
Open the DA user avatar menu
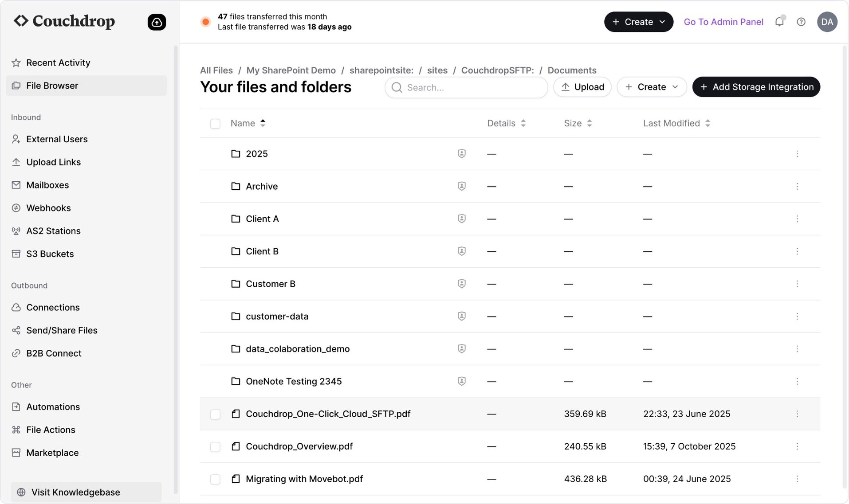[827, 22]
